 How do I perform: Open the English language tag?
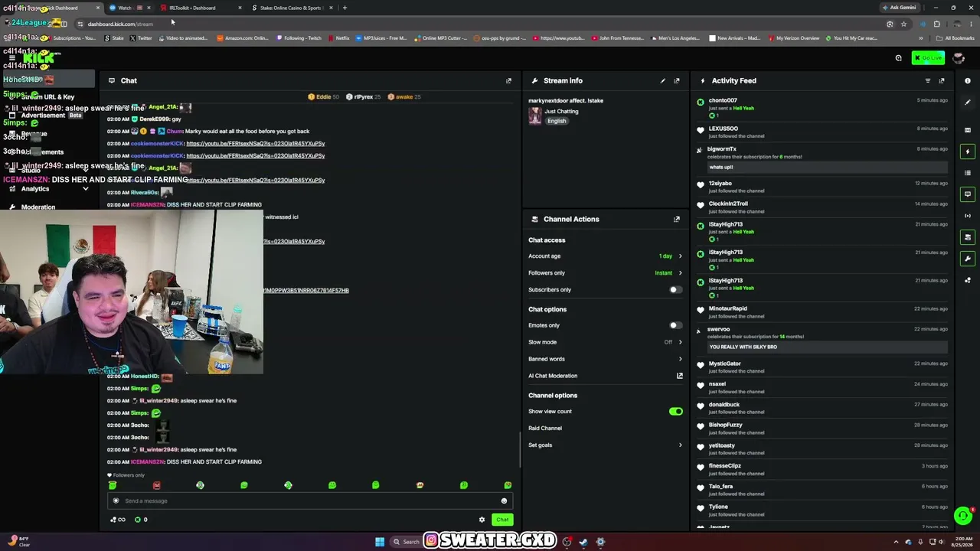pos(557,121)
